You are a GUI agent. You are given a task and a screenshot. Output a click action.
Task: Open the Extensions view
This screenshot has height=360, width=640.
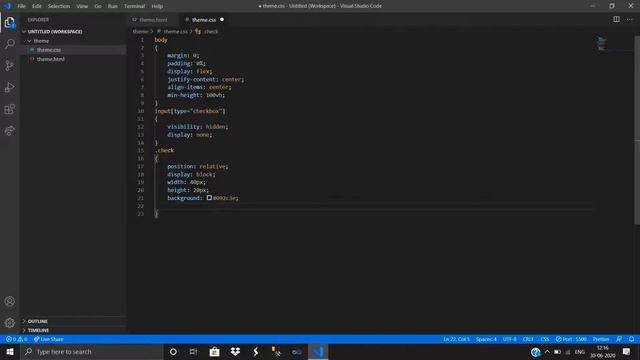[x=10, y=109]
